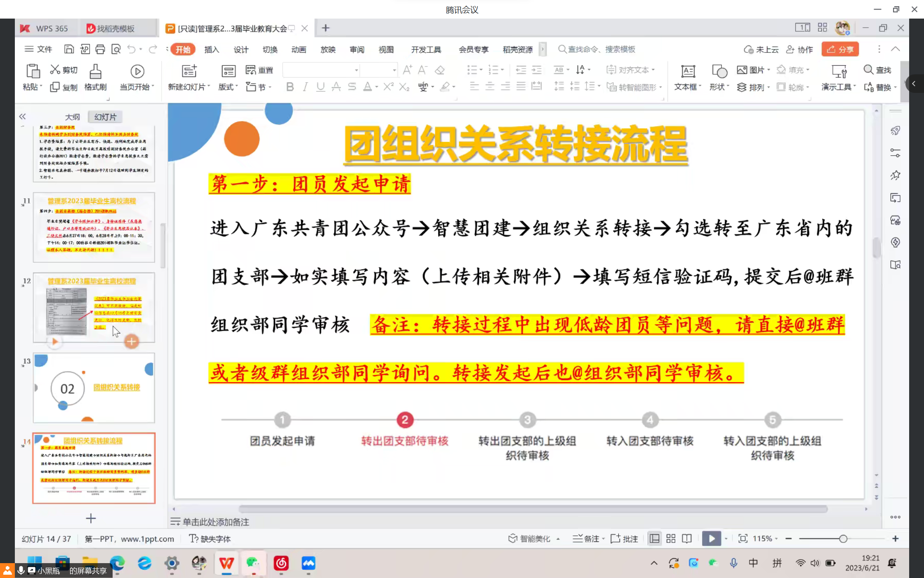Click the zoom out minus button

[788, 538]
